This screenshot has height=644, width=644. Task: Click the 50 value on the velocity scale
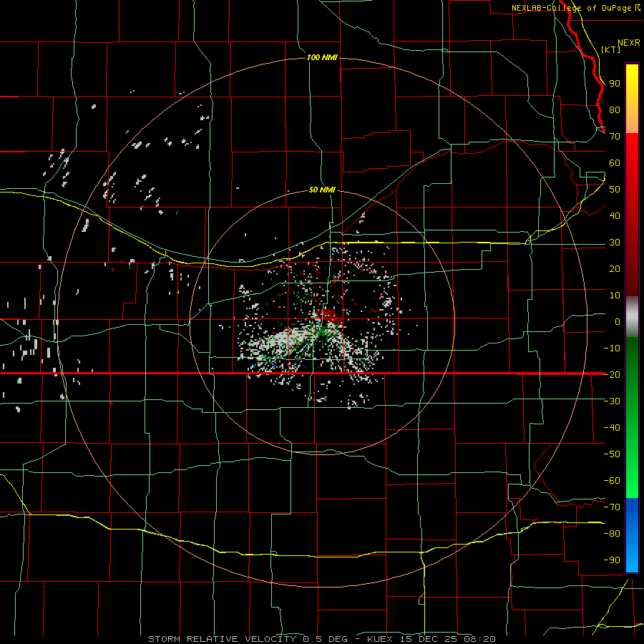tap(615, 190)
